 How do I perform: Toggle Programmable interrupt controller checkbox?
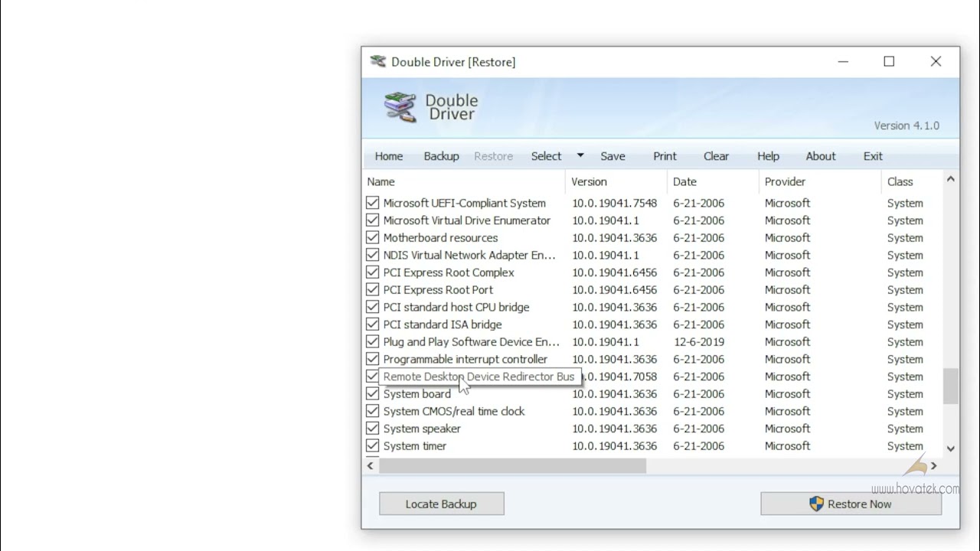pyautogui.click(x=372, y=359)
